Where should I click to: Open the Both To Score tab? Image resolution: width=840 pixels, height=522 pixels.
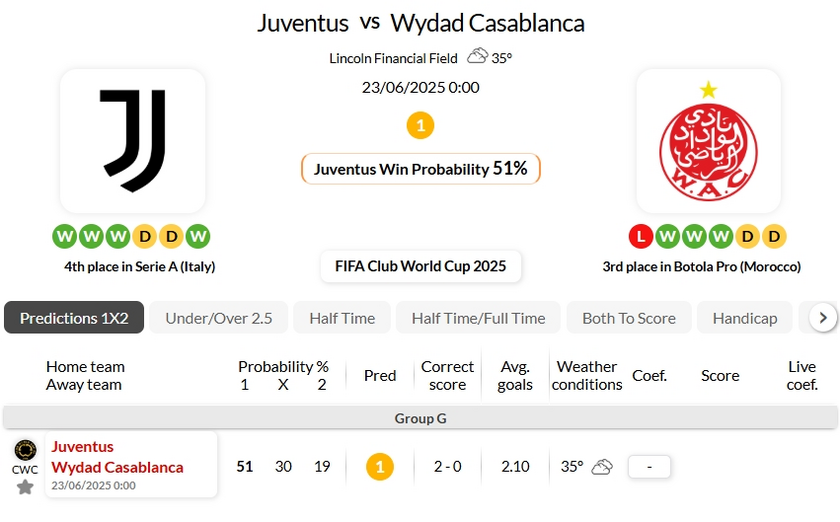click(629, 318)
